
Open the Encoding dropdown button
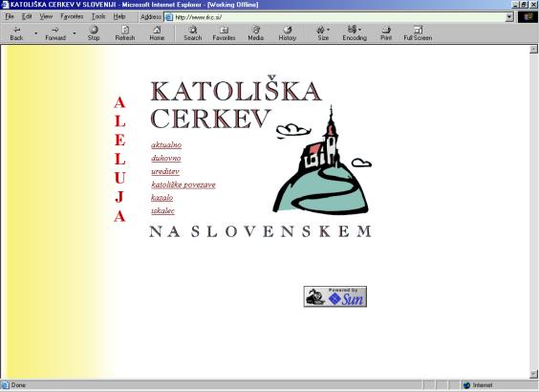(355, 33)
